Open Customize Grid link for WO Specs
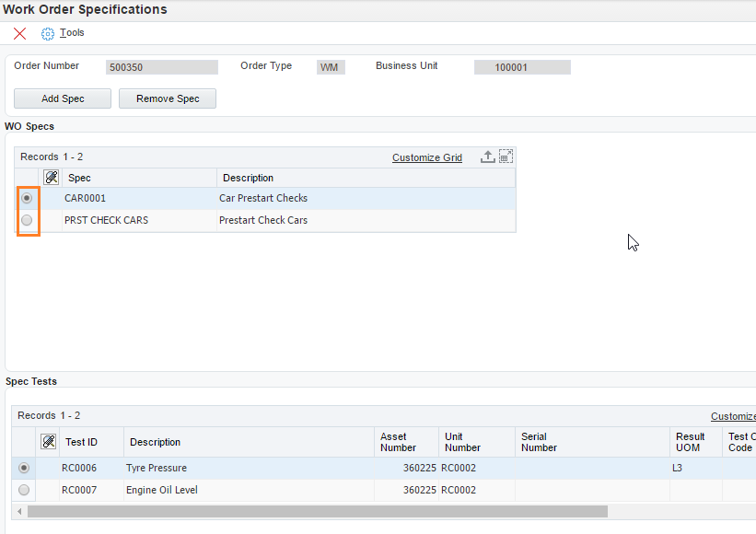The width and height of the screenshot is (756, 534). click(426, 157)
